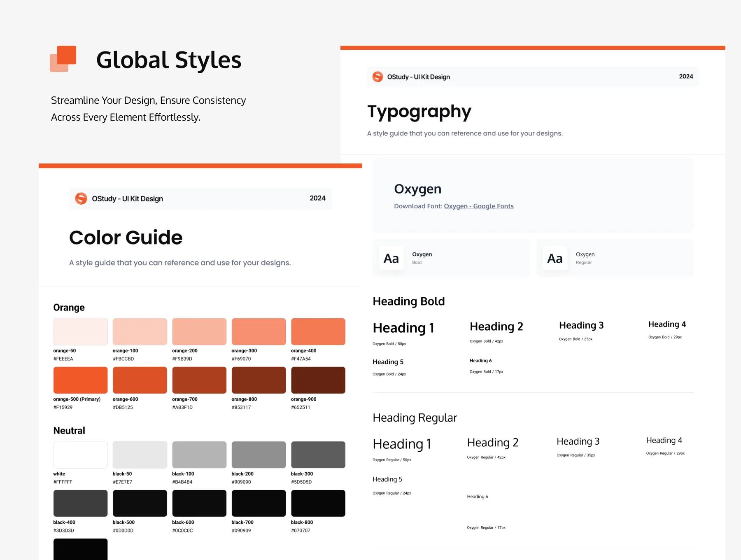Select the black-700 swatch
741x560 pixels.
(x=259, y=503)
